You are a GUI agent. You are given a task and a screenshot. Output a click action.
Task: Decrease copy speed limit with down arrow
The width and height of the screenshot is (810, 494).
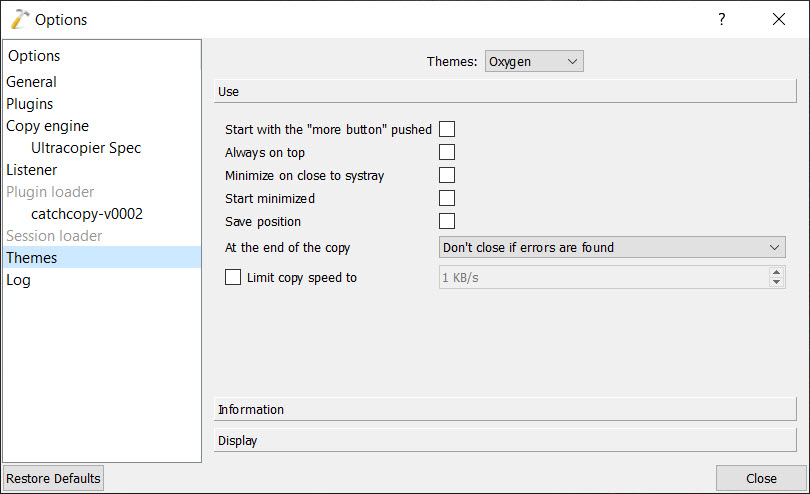click(x=776, y=282)
